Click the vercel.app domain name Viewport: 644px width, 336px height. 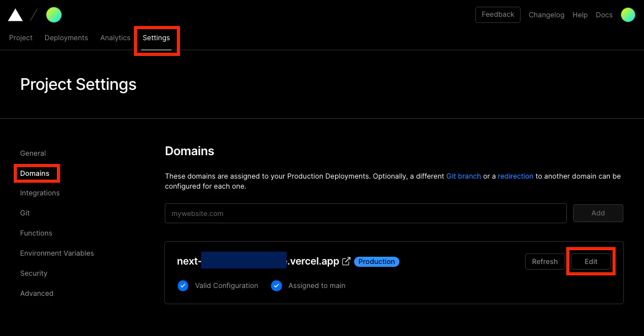click(x=258, y=261)
